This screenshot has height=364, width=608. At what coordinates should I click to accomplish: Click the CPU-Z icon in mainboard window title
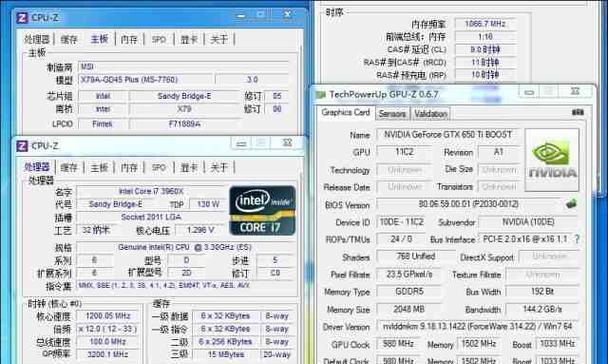(22, 18)
